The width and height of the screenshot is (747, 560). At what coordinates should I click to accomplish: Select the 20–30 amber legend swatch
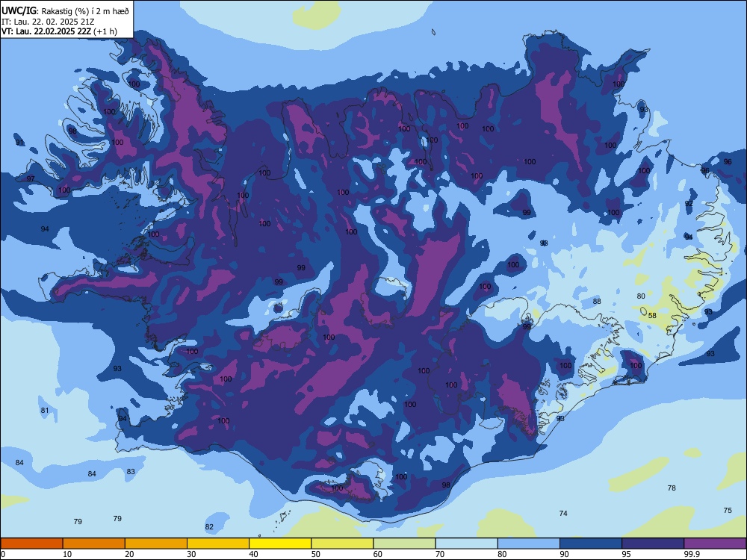156,544
